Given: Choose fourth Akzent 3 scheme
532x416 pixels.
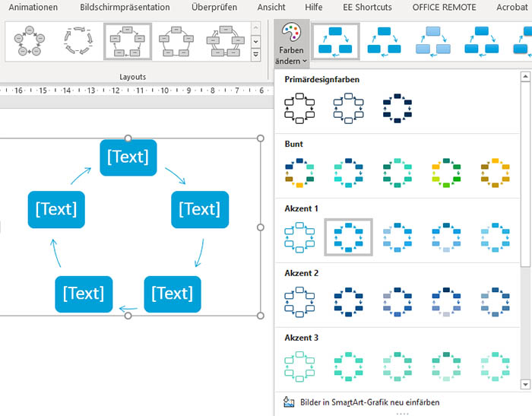Looking at the screenshot, I should (446, 367).
